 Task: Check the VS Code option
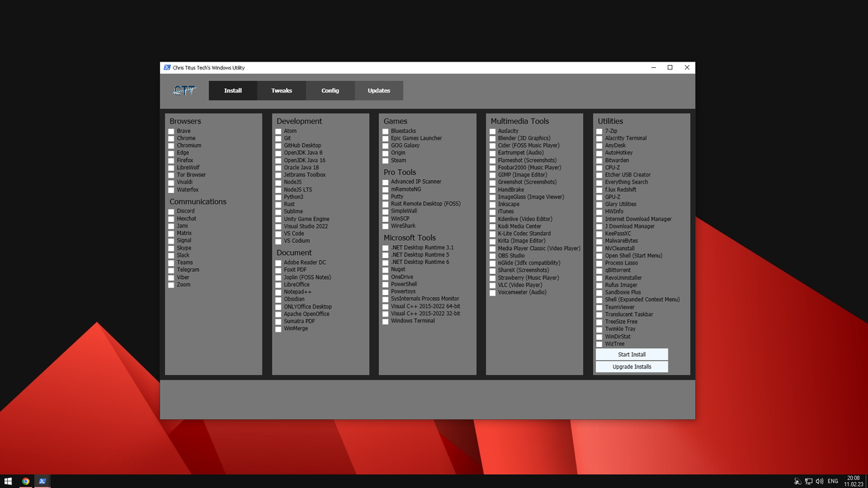pos(278,234)
